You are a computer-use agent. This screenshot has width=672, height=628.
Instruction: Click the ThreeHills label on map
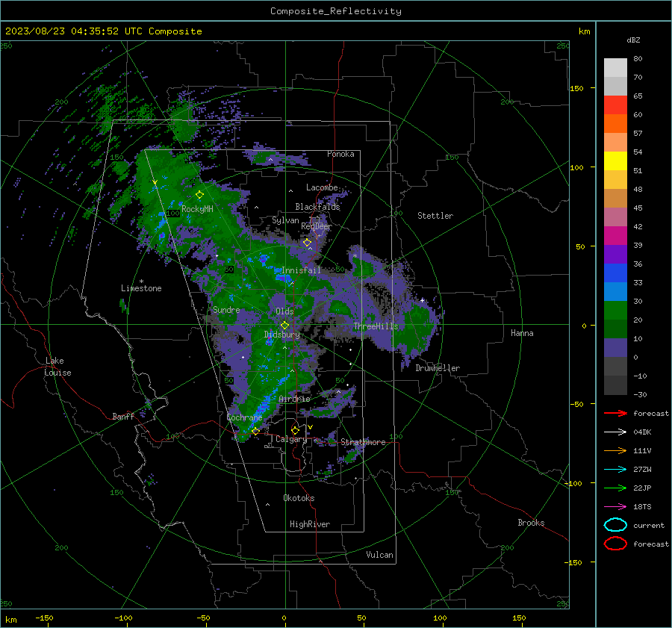coord(376,326)
